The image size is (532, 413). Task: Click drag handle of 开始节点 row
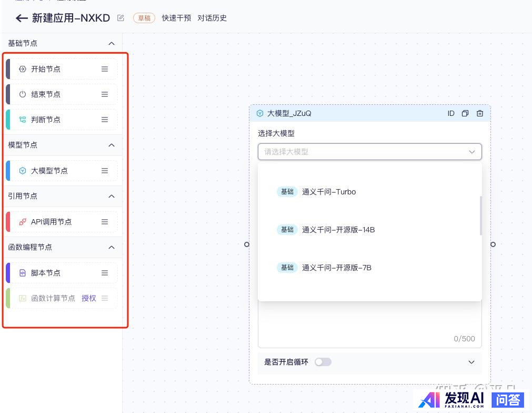pos(105,69)
